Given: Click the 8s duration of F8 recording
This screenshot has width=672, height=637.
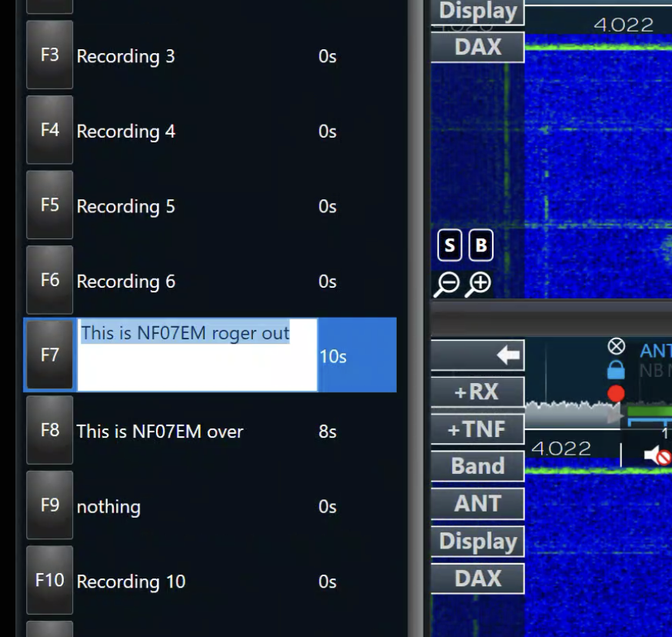Looking at the screenshot, I should point(328,432).
